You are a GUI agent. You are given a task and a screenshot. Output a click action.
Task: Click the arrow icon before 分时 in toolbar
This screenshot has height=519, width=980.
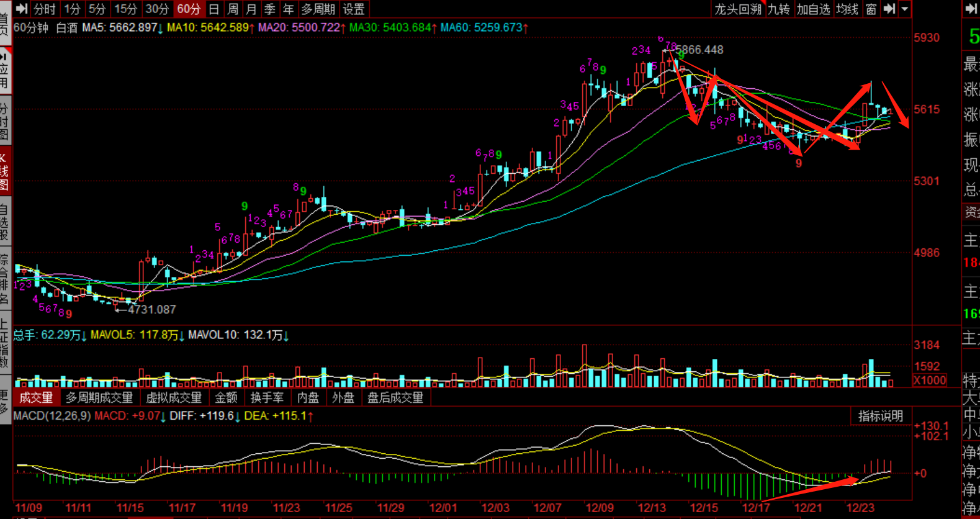point(21,9)
